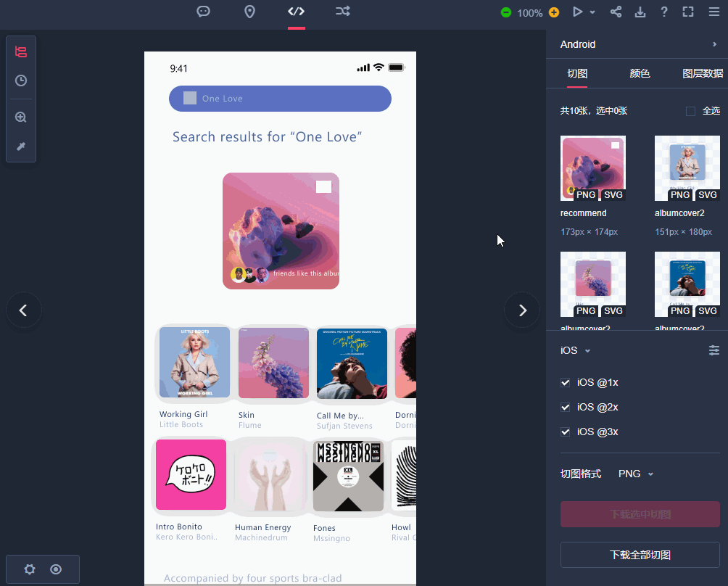This screenshot has height=586, width=728.
Task: Open the iOS platform dropdown
Action: (x=575, y=350)
